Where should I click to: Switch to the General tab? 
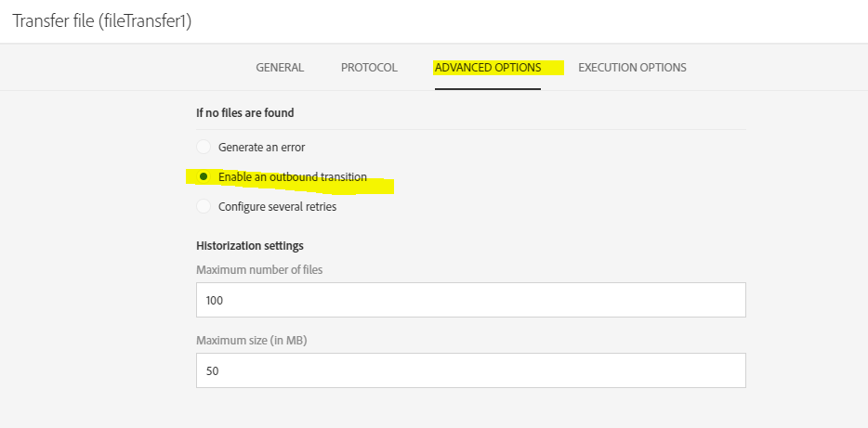coord(280,68)
